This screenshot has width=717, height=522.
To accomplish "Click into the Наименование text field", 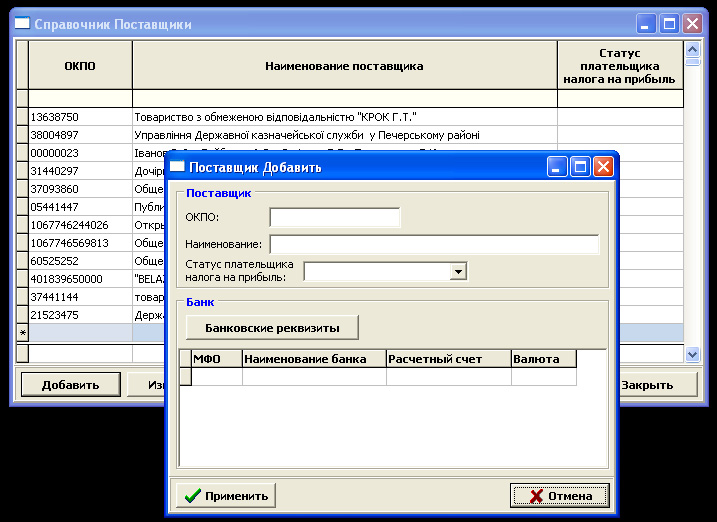I will [433, 244].
